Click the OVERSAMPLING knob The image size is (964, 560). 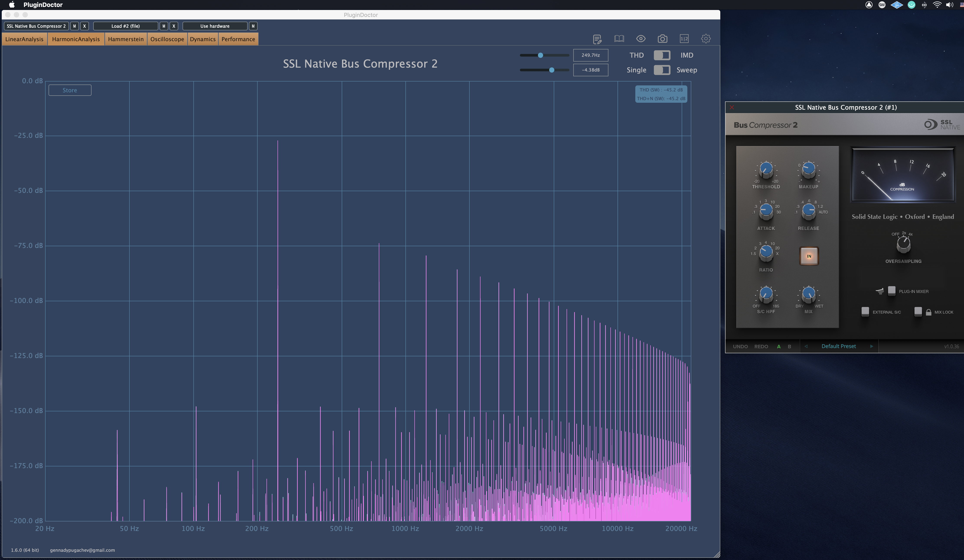click(904, 244)
